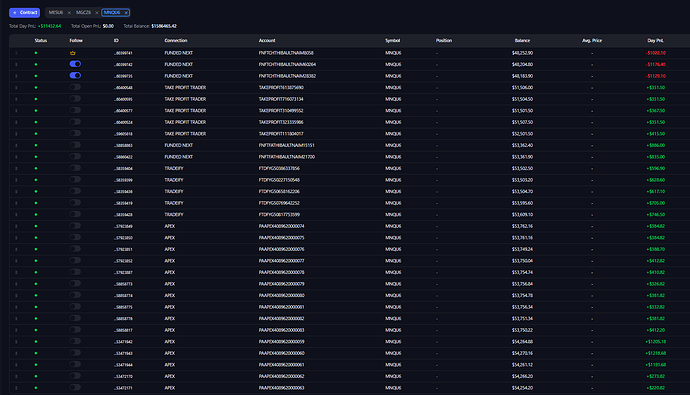Image resolution: width=690 pixels, height=395 pixels.
Task: Click the leader crown icon in first row
Action: 73,53
